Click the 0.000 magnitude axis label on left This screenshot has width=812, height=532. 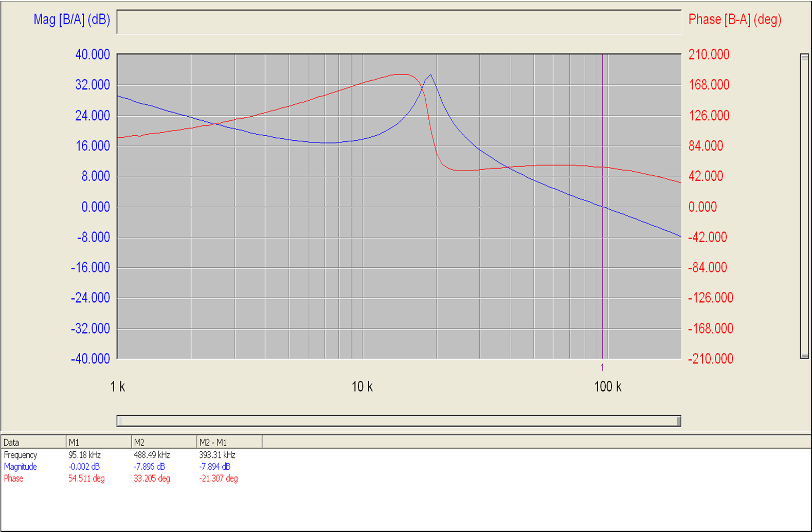click(96, 207)
